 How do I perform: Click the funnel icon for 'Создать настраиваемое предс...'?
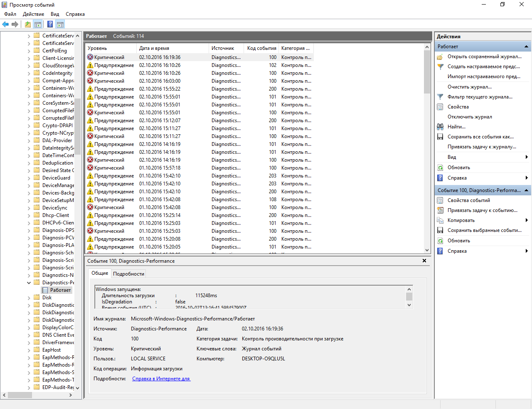point(440,67)
